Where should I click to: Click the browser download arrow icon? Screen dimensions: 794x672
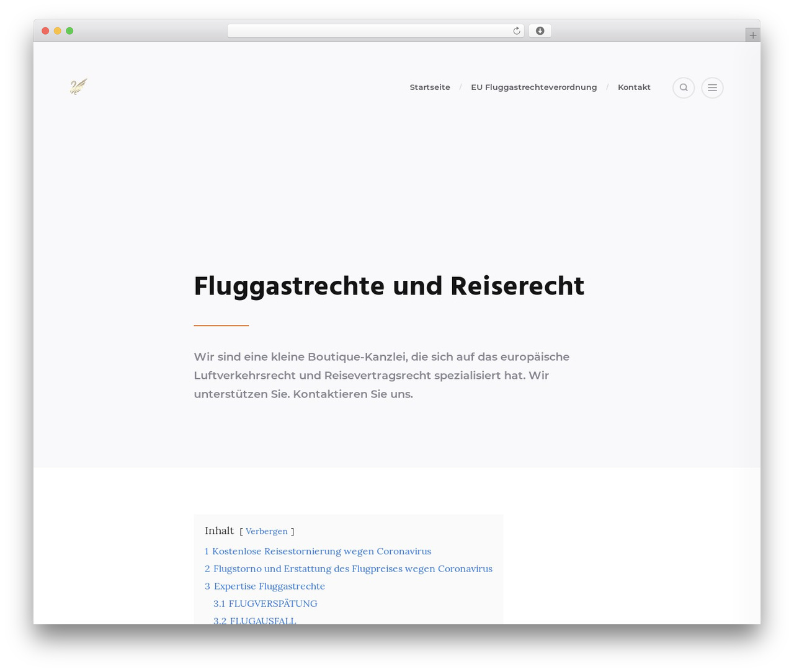click(540, 31)
